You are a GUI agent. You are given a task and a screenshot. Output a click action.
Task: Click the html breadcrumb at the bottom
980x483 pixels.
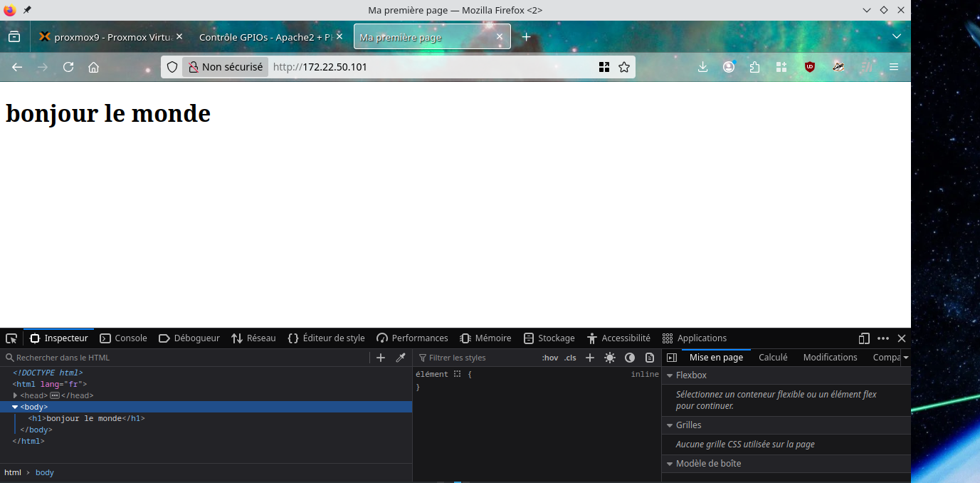(12, 472)
